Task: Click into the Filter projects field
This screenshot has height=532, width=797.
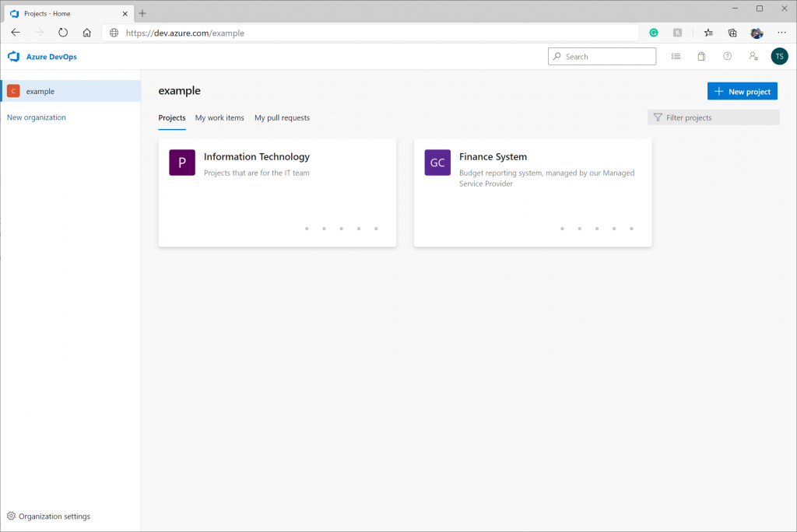Action: coord(713,117)
